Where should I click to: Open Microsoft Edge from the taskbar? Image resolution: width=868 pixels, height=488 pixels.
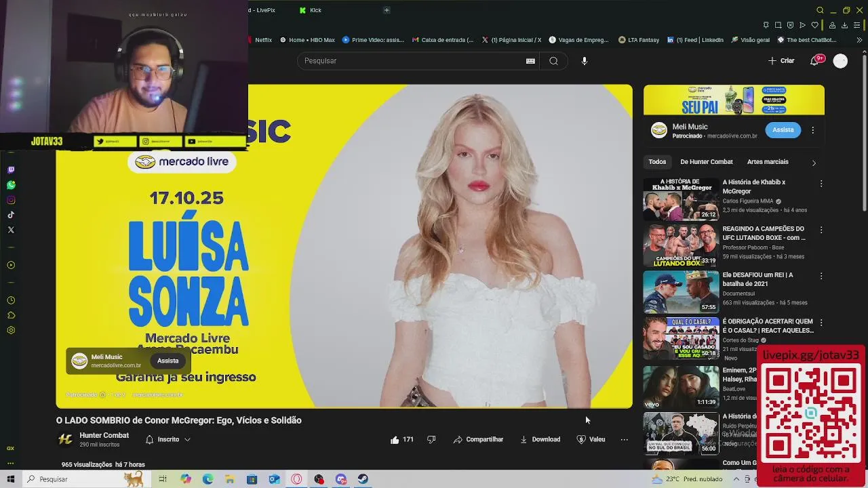pos(208,479)
